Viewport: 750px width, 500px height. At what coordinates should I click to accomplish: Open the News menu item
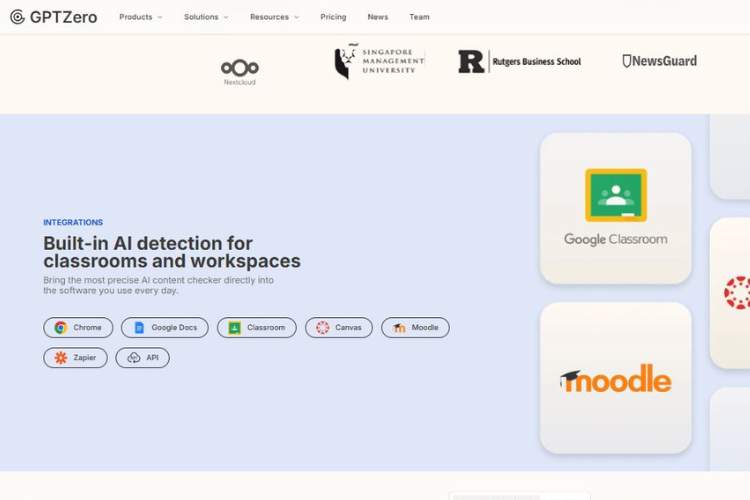coord(377,17)
